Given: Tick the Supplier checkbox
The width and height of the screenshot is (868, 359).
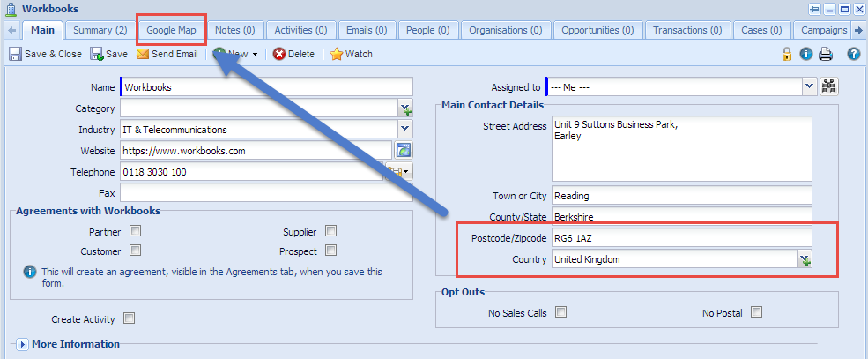Looking at the screenshot, I should coord(331,230).
